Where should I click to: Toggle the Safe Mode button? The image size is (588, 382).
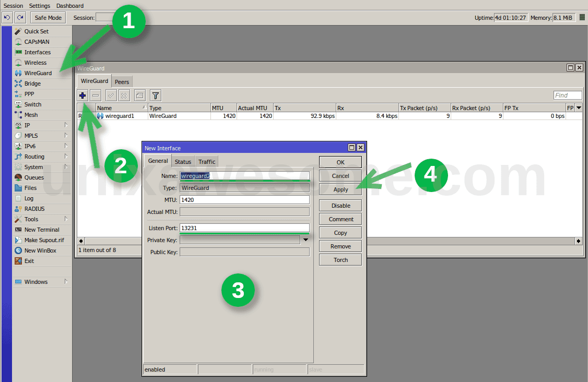point(48,18)
